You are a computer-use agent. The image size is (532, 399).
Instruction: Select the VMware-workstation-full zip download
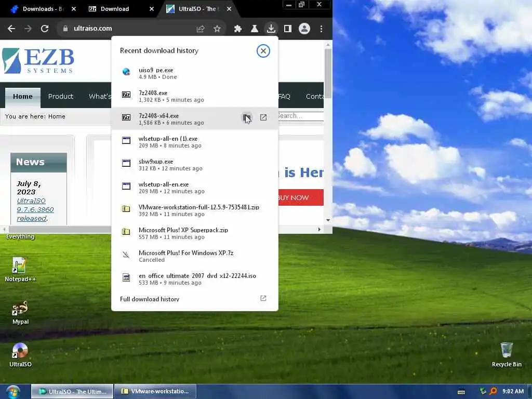[x=195, y=210]
